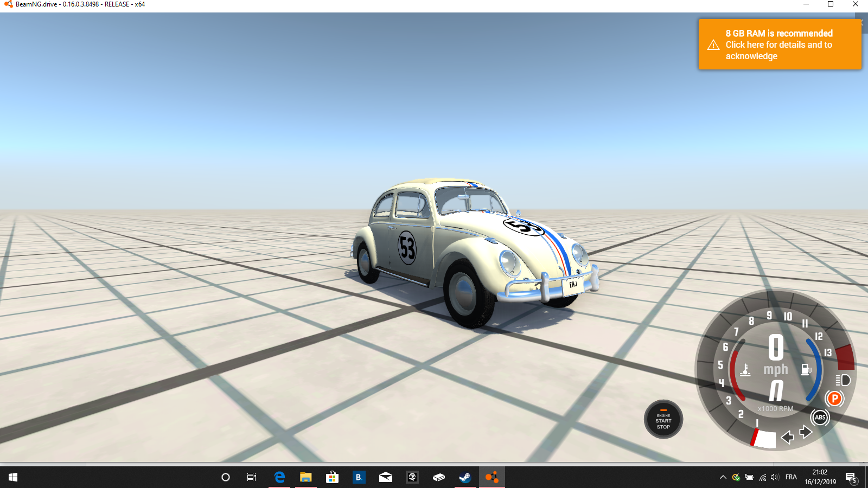Click the gear indicator N on gauge
The image size is (868, 488).
(776, 390)
